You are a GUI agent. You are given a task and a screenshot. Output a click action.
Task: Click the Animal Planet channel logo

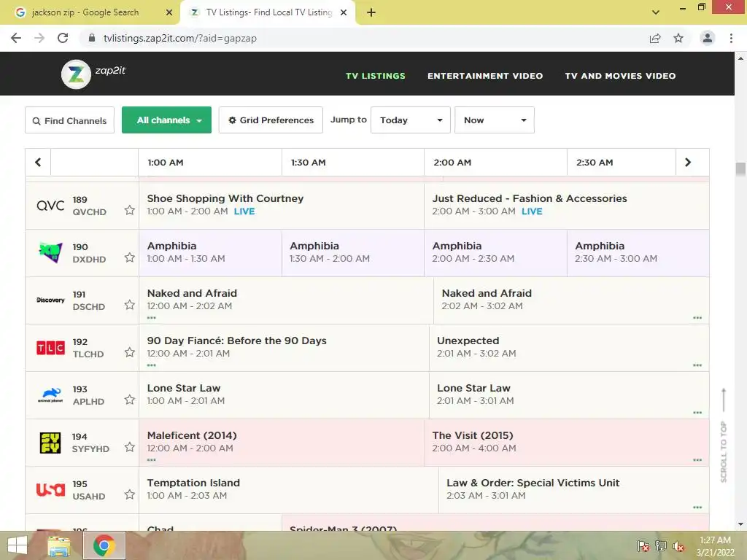click(x=50, y=395)
